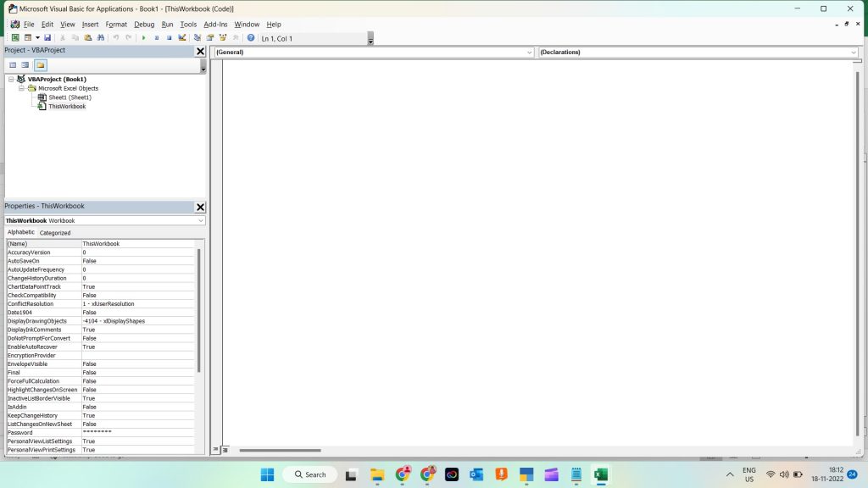Click Properties panel vertical scrollbar
The image size is (868, 488).
(198, 310)
